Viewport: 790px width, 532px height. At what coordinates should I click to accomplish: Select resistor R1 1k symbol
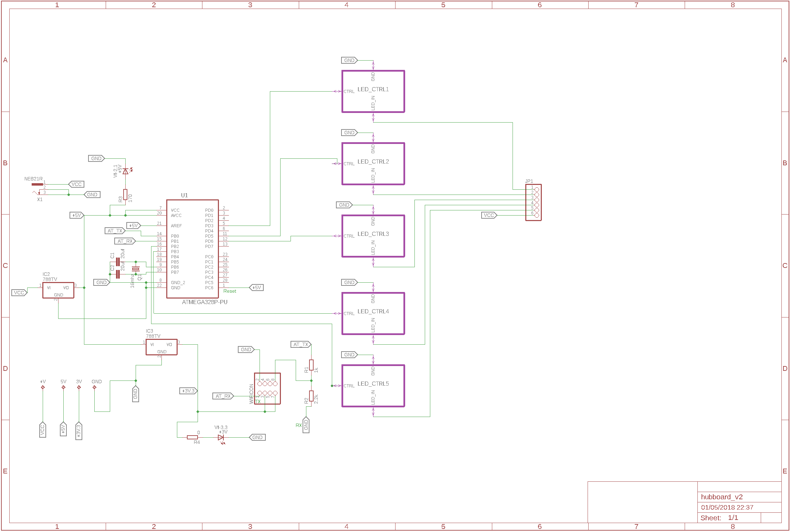click(x=311, y=365)
